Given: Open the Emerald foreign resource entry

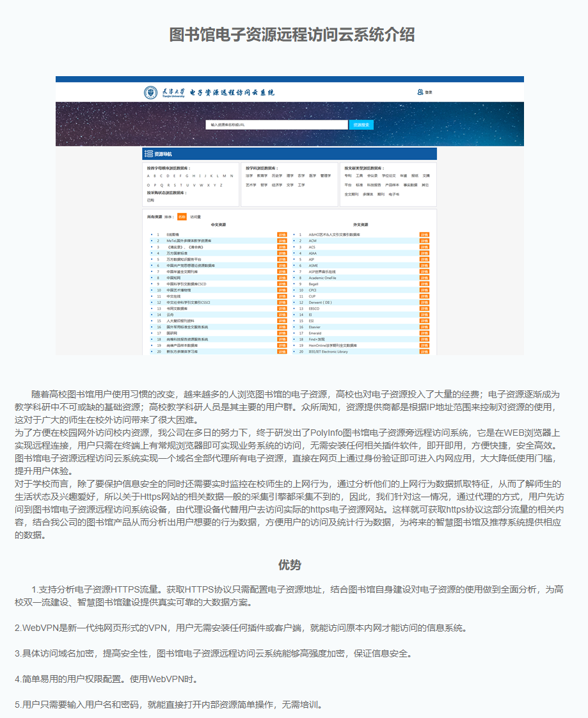Looking at the screenshot, I should click(315, 333).
